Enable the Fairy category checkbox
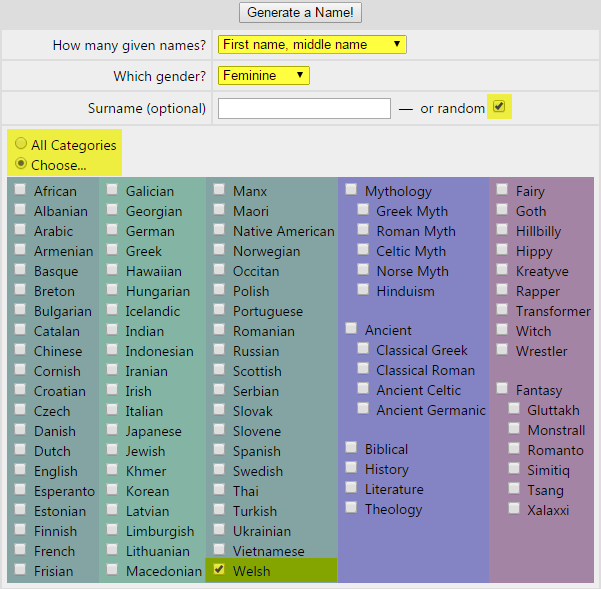This screenshot has width=601, height=589. (502, 190)
